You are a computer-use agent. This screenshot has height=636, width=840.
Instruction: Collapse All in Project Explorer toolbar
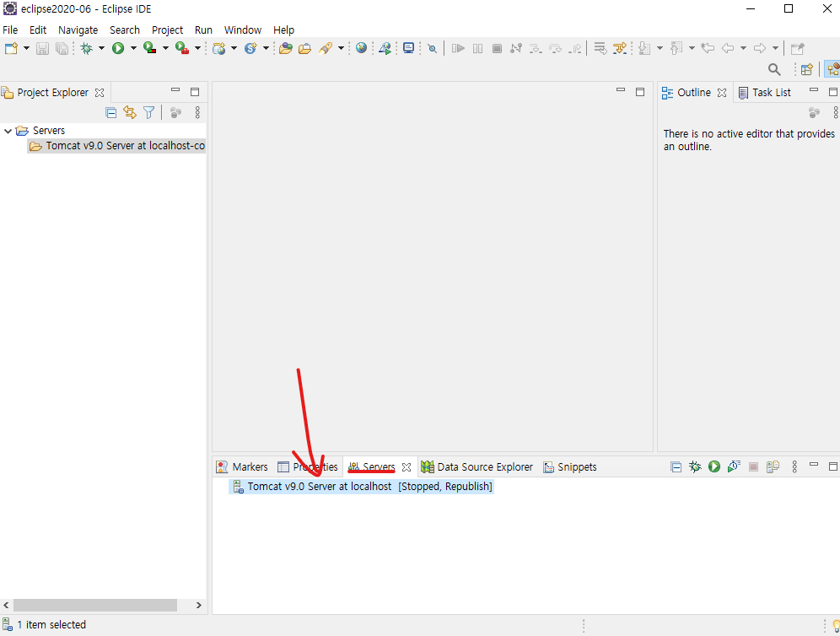click(x=110, y=112)
